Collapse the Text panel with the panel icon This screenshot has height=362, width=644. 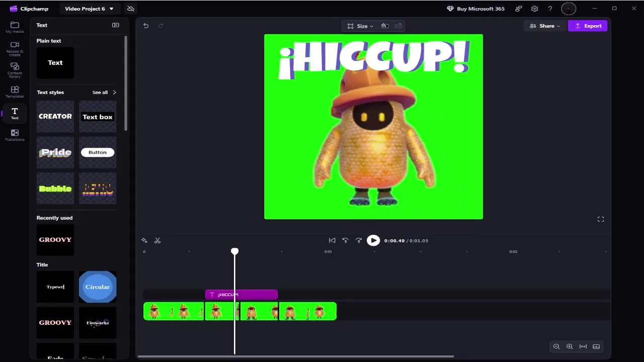116,25
